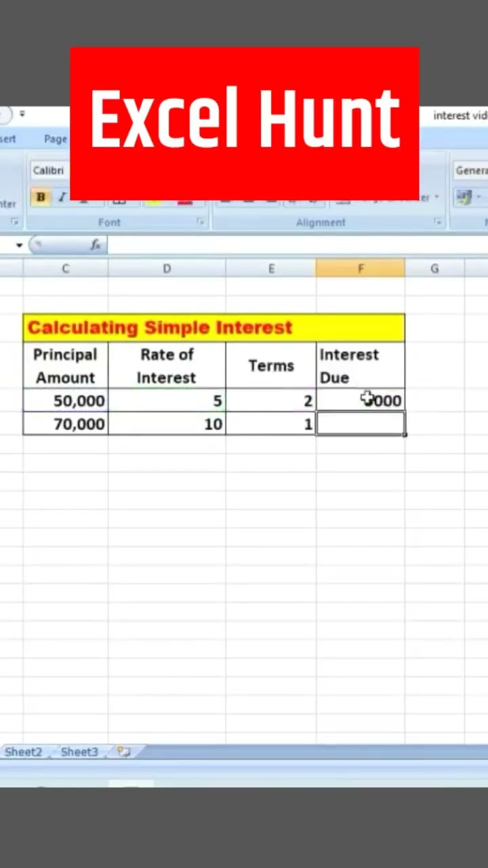488x868 pixels.
Task: Open the Page Layout ribbon tab
Action: [x=56, y=139]
